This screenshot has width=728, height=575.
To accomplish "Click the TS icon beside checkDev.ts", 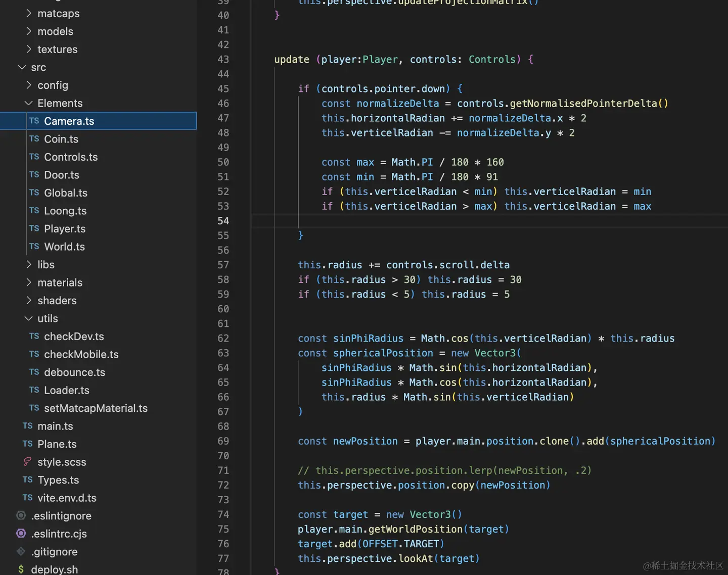I will (x=34, y=336).
